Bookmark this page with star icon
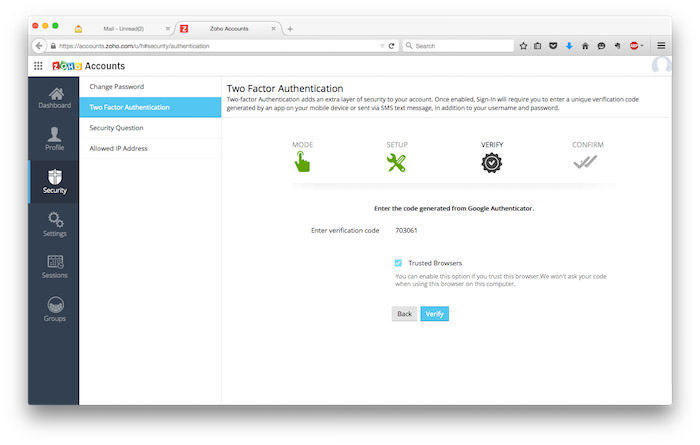The width and height of the screenshot is (700, 445). click(x=523, y=46)
